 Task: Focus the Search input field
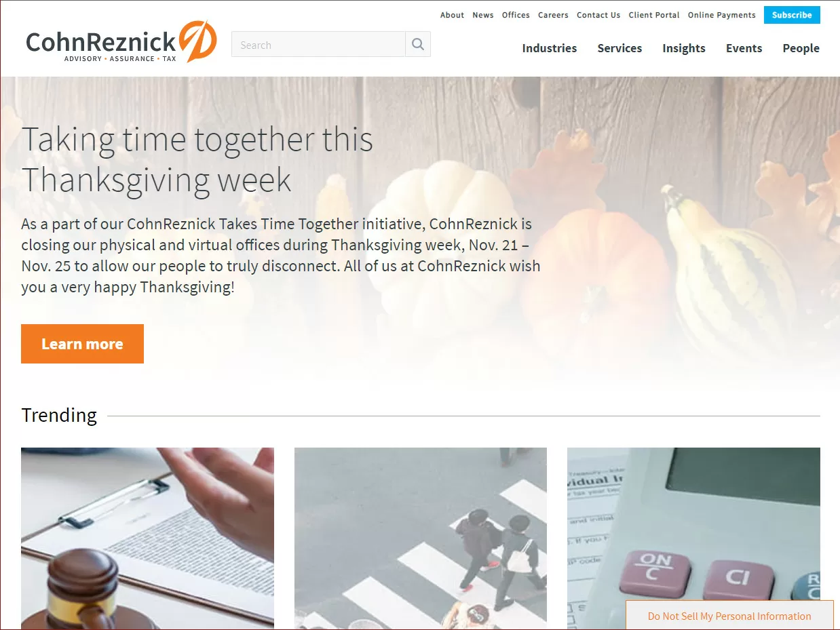318,45
